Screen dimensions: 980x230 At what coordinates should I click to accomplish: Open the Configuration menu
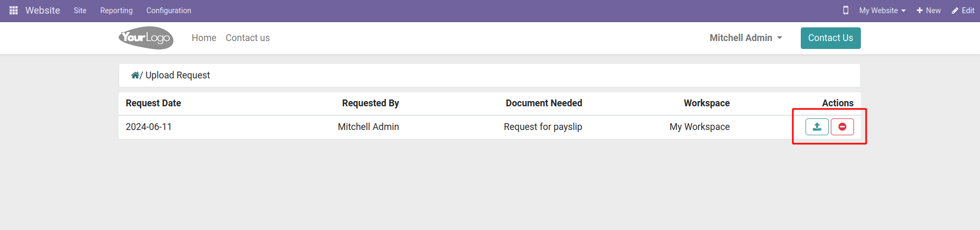tap(169, 11)
